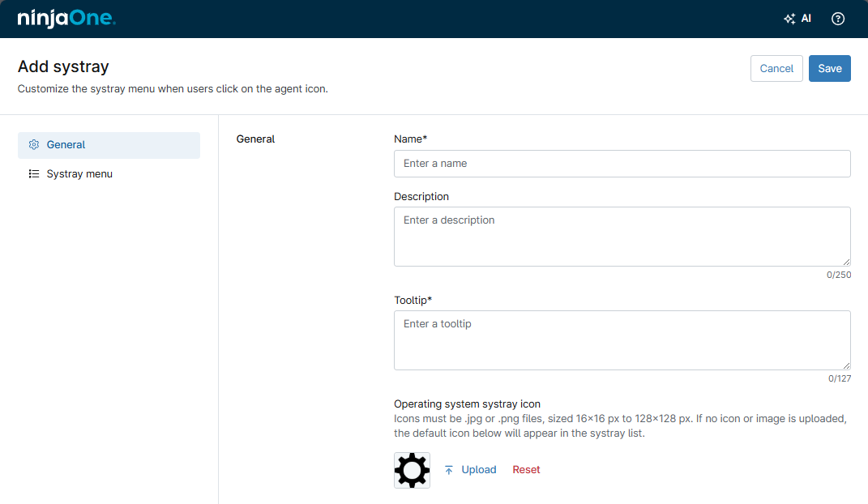This screenshot has height=504, width=868.
Task: Click the gear icon beside General
Action: 33,143
